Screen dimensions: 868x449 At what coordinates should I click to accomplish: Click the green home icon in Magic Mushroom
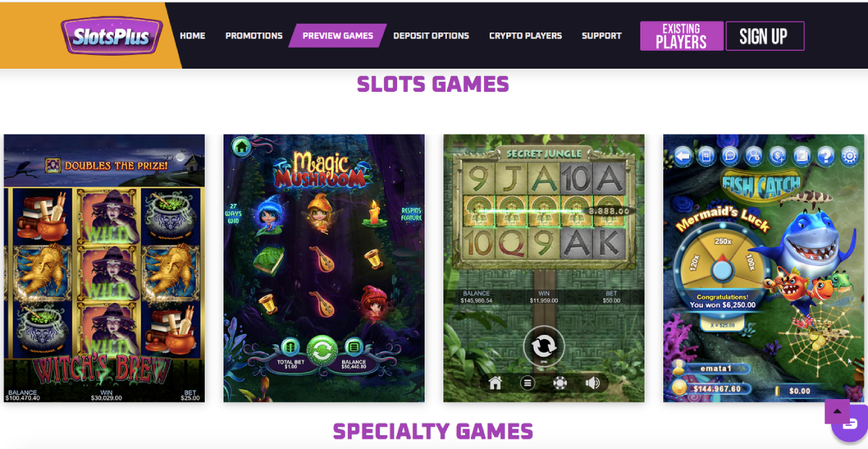(x=242, y=147)
